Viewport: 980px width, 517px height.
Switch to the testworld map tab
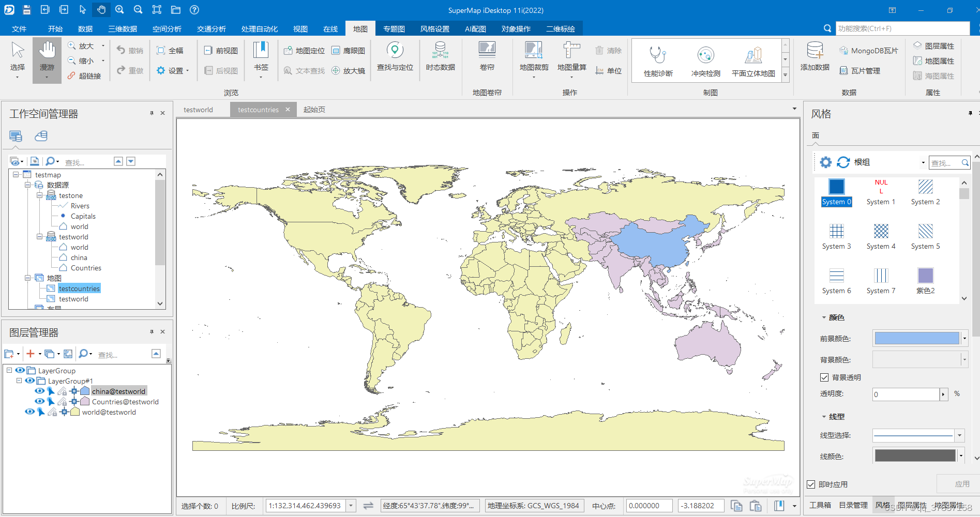198,110
